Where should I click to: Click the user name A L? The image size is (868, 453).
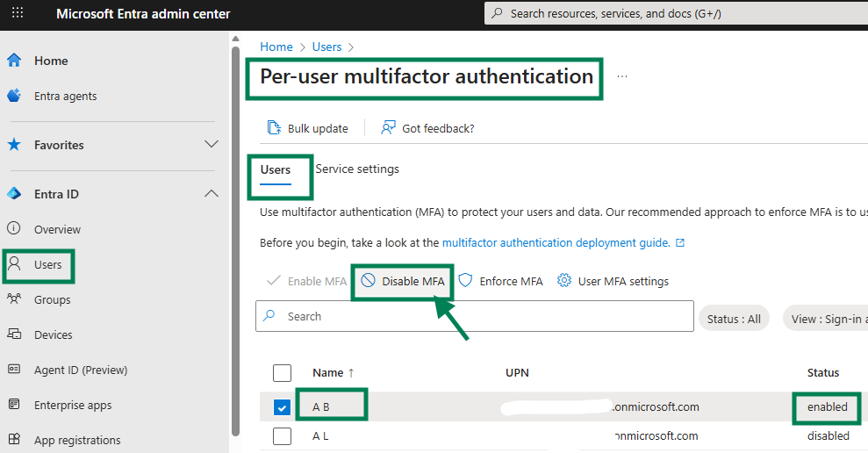click(x=320, y=435)
